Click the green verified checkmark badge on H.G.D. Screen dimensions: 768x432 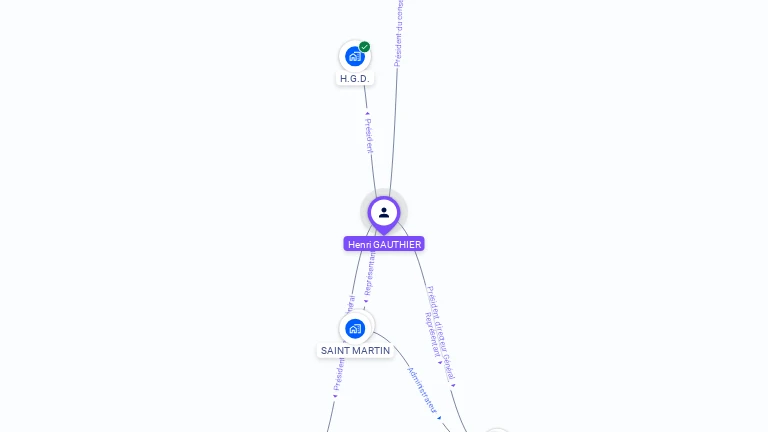tap(364, 47)
